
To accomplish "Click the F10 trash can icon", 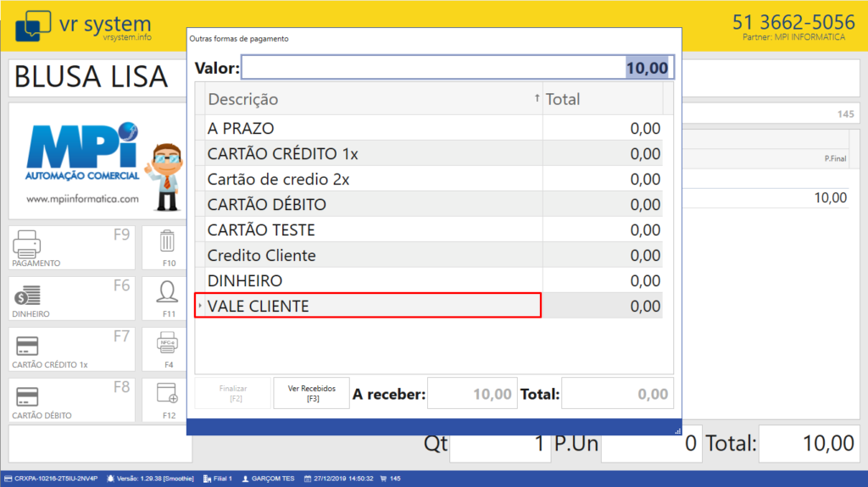I will click(167, 242).
